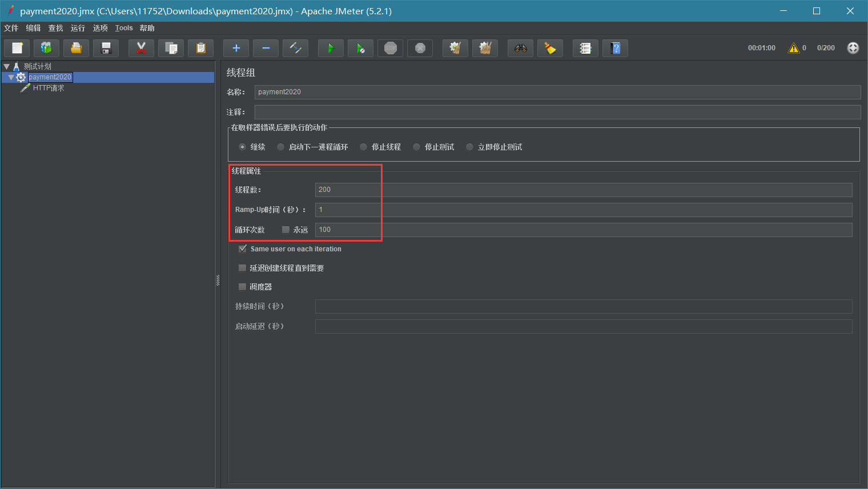Open the 文件 menu
This screenshot has height=489, width=868.
point(11,28)
